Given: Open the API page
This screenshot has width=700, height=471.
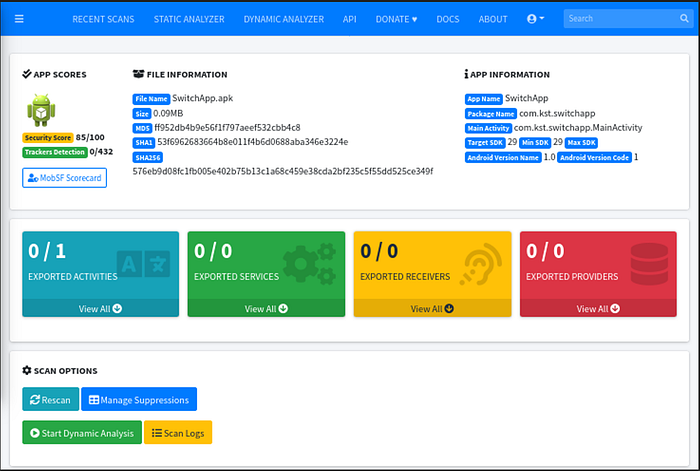Looking at the screenshot, I should pos(350,19).
